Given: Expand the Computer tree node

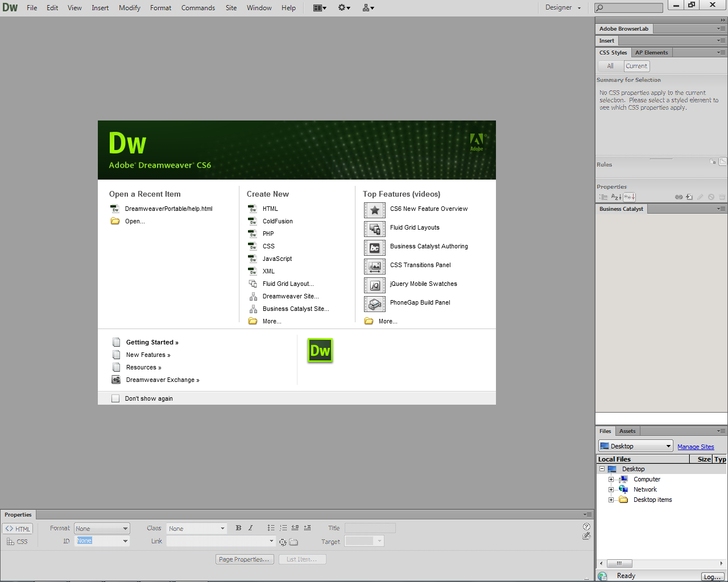Looking at the screenshot, I should (611, 479).
